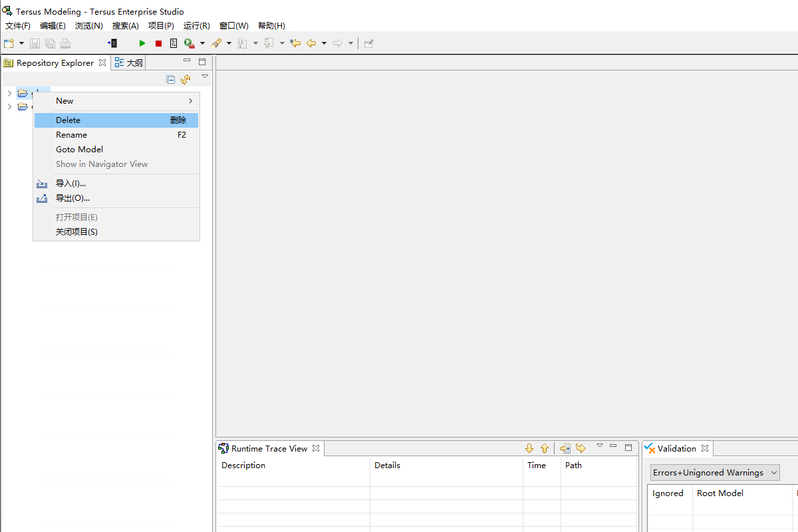Viewport: 798px width, 532px height.
Task: Close the Runtime Trace View tab
Action: 316,448
